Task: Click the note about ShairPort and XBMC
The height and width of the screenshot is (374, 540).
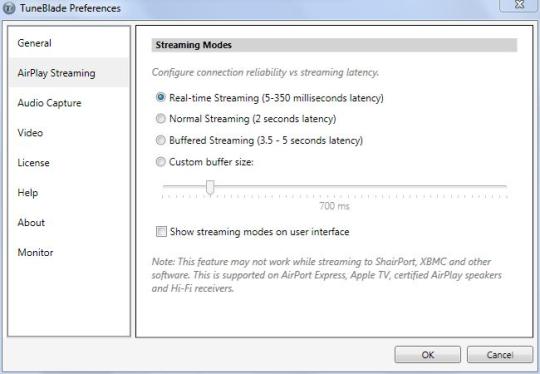Action: pyautogui.click(x=326, y=275)
